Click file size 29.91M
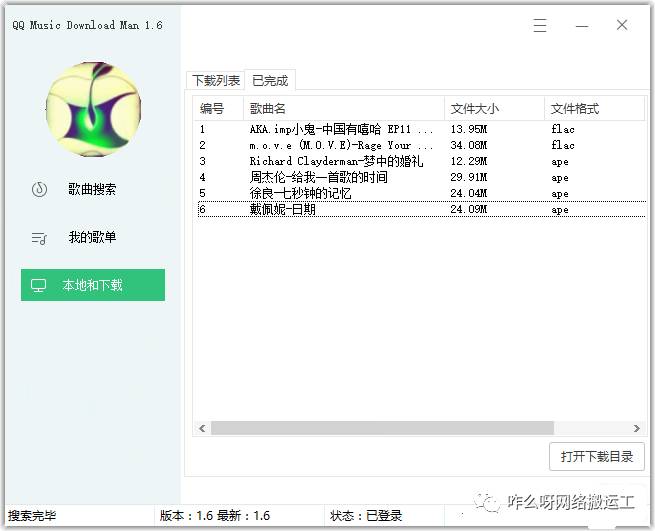Viewport: 655px width, 531px height. [469, 177]
